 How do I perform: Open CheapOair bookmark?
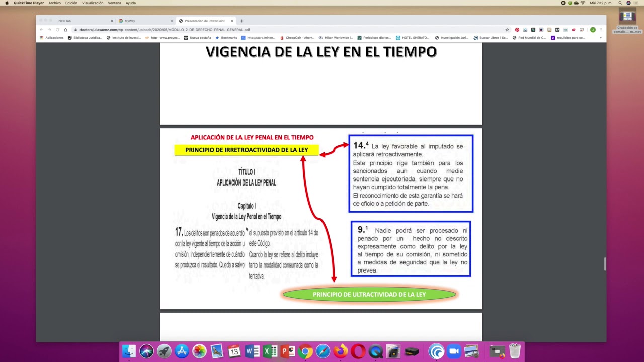click(x=297, y=38)
